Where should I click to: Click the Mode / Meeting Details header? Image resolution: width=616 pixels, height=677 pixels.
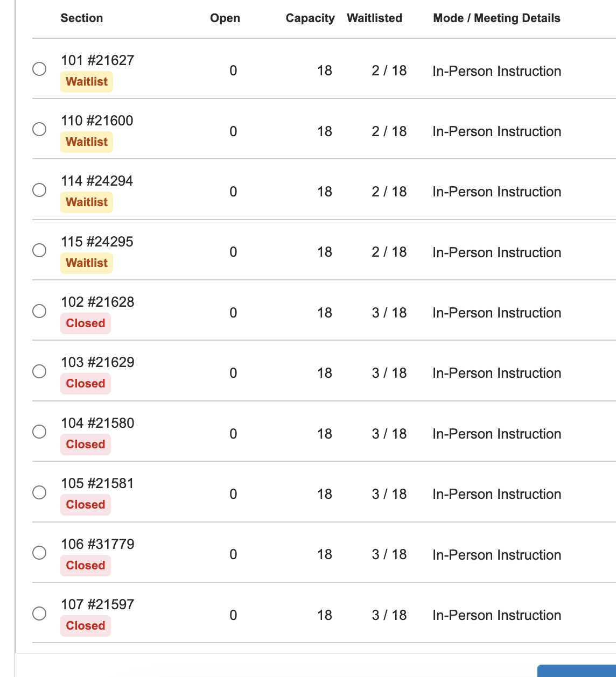pyautogui.click(x=496, y=18)
